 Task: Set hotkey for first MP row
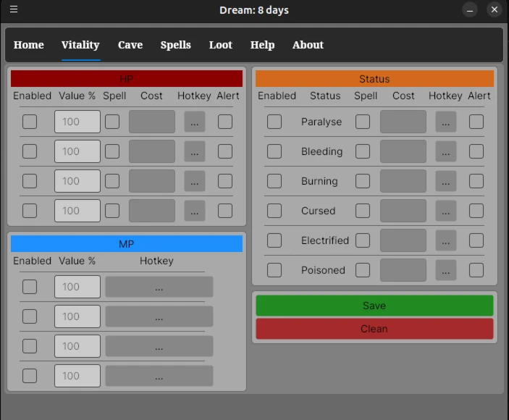tap(159, 287)
